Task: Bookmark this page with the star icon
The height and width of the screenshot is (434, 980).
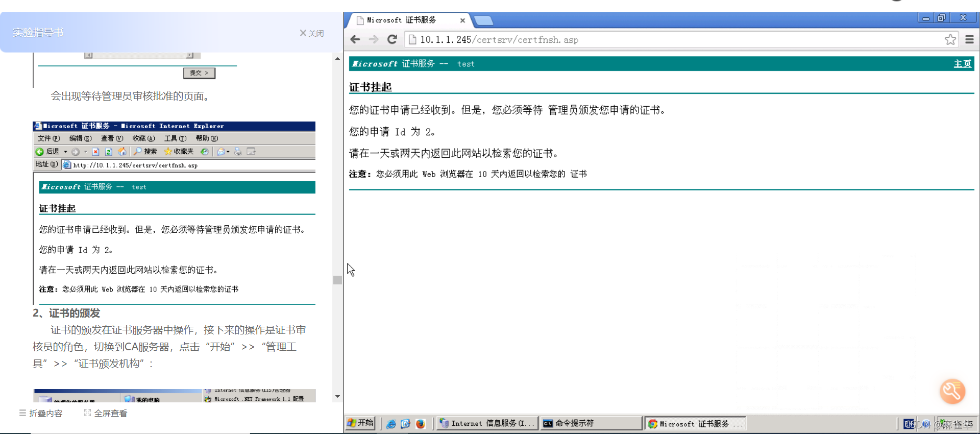Action: tap(950, 39)
